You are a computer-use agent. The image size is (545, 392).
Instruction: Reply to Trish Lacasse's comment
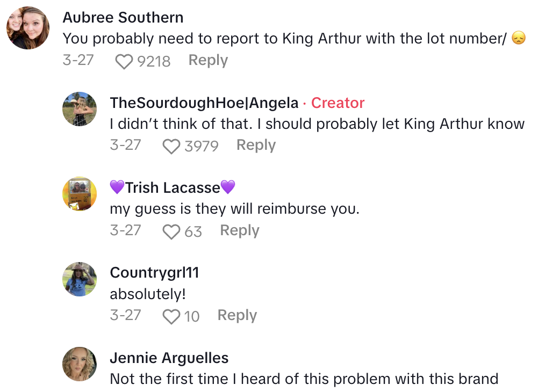(x=240, y=230)
